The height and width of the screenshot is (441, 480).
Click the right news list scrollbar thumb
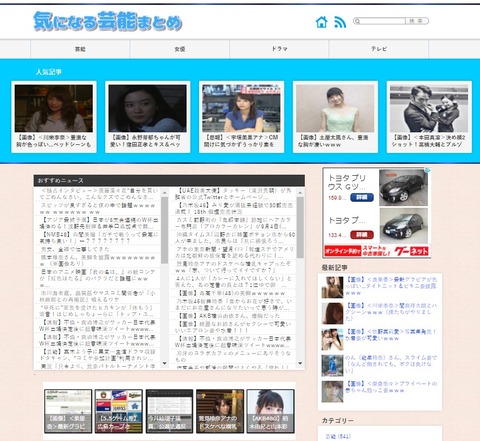tap(300, 227)
